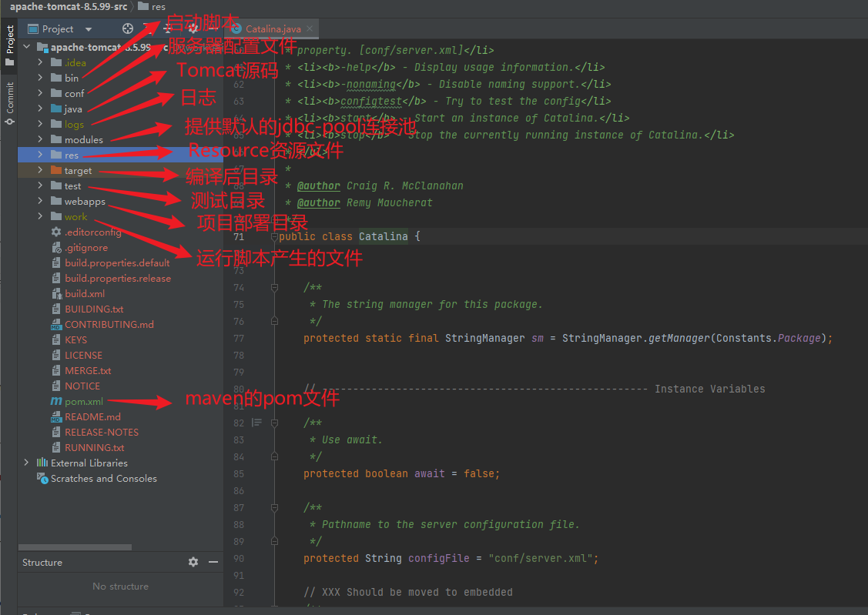This screenshot has height=615, width=868.
Task: Open Structure panel settings gear
Action: [193, 562]
